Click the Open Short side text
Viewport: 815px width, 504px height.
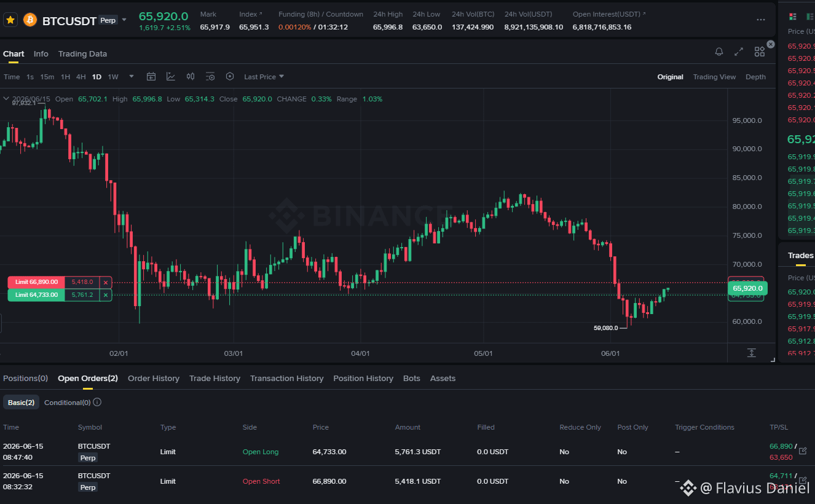[261, 481]
